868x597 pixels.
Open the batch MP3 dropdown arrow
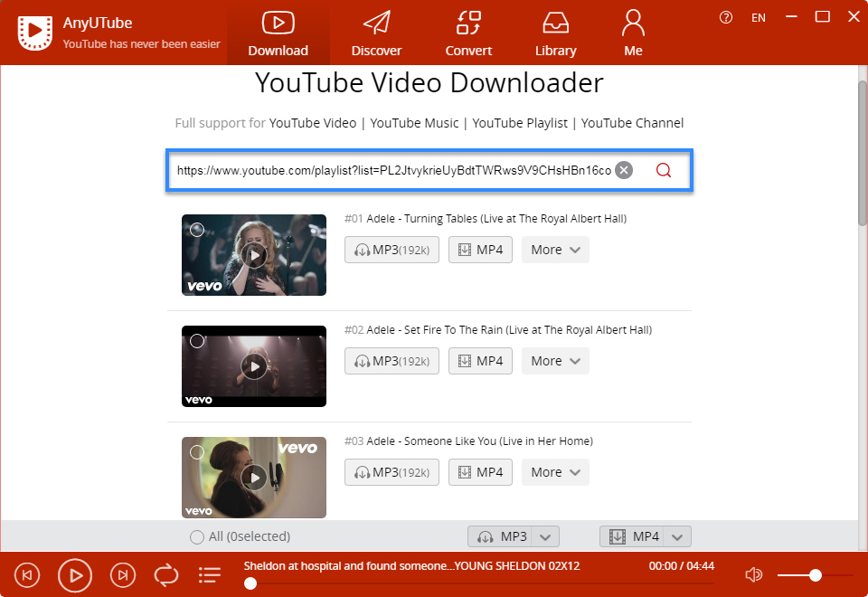click(545, 536)
